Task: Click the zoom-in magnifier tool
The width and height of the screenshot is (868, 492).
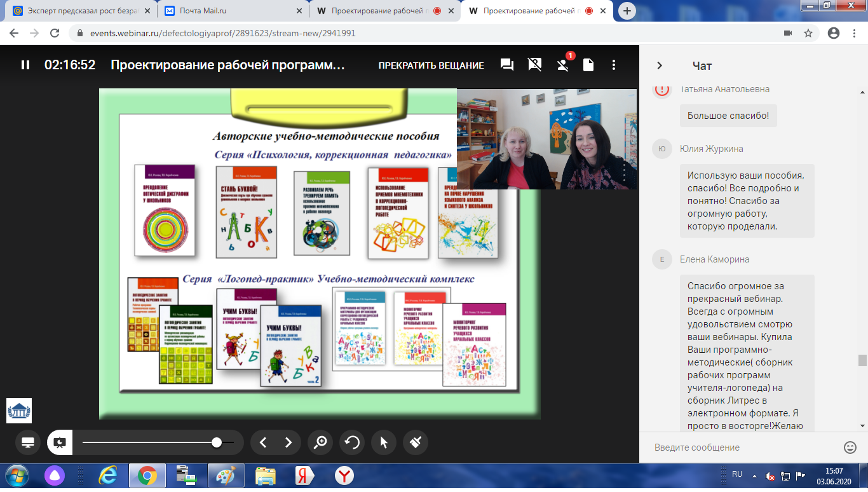Action: click(x=320, y=442)
